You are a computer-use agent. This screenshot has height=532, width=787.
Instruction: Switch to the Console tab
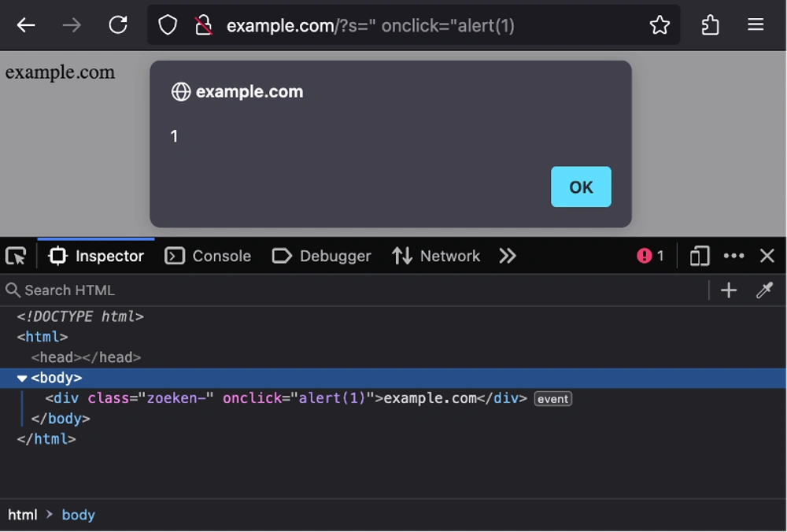point(208,256)
